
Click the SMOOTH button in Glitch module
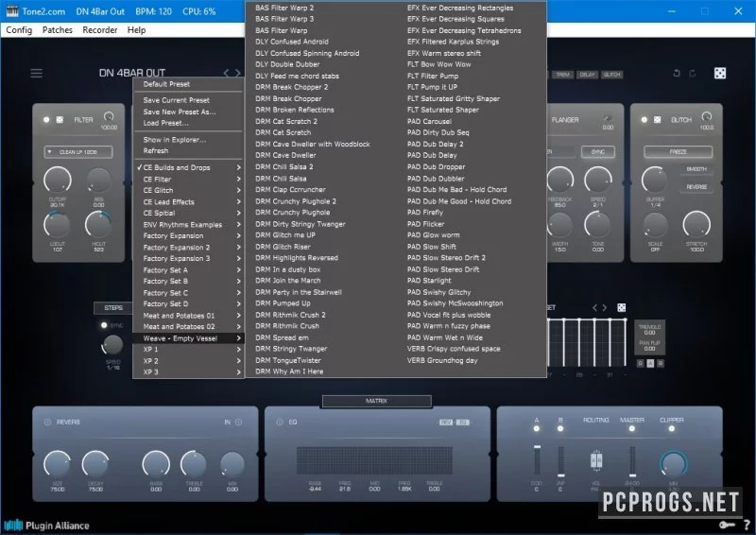click(696, 169)
